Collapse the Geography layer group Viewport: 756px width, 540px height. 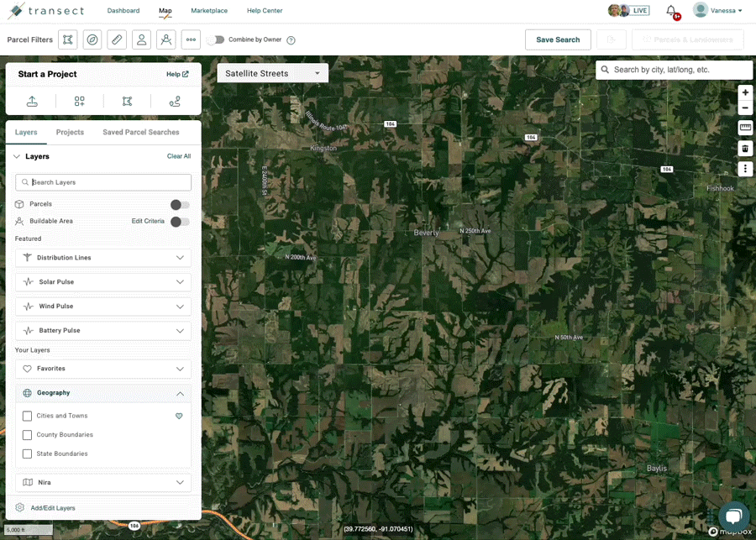(103, 393)
